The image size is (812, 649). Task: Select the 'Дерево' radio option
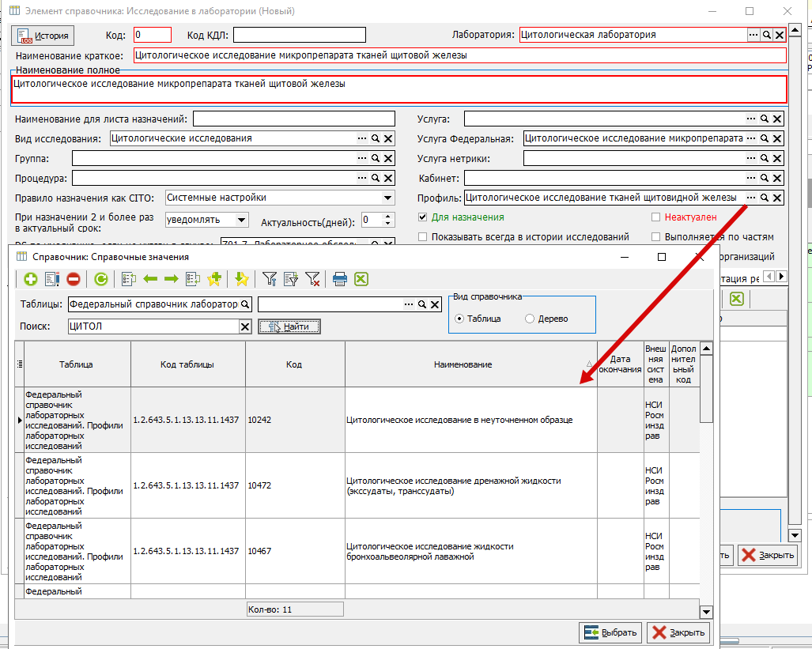pos(530,319)
